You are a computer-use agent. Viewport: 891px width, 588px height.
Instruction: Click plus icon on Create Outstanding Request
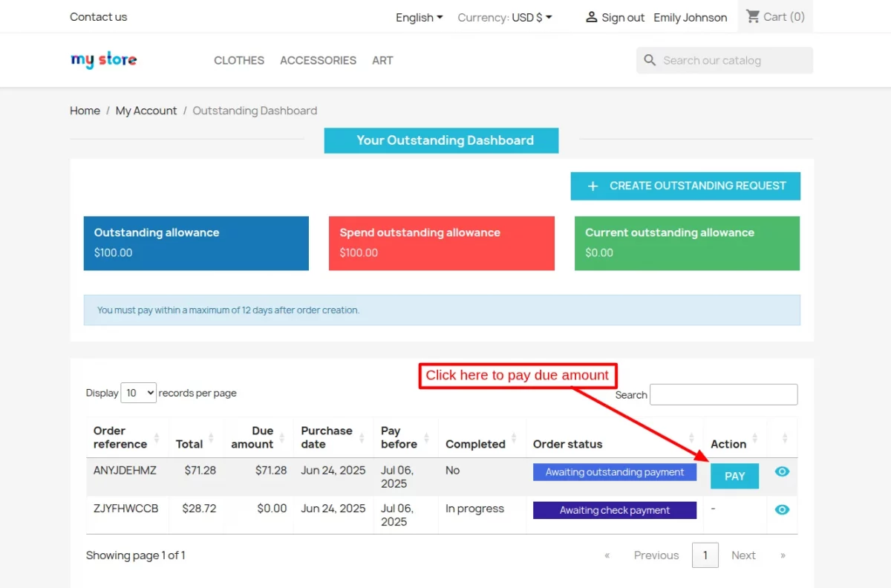[x=593, y=186]
